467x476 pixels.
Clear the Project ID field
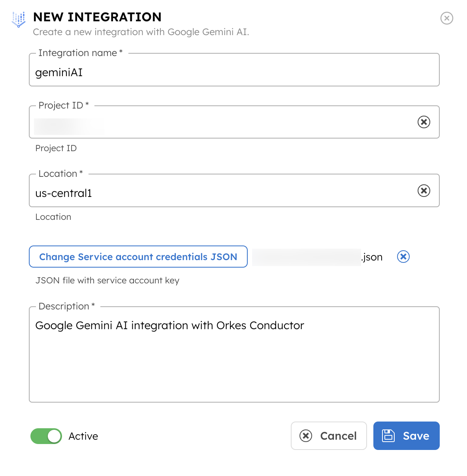424,122
